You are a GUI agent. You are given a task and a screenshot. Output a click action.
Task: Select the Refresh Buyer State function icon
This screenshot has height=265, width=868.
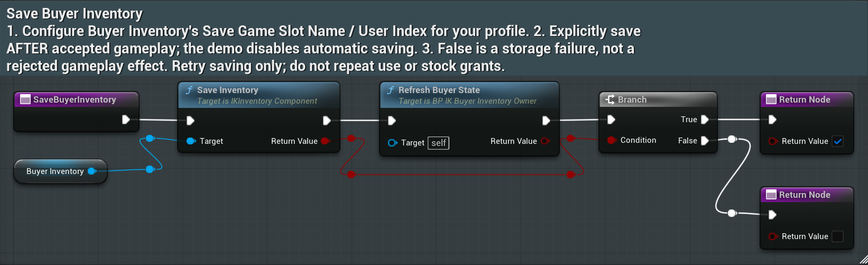[x=390, y=90]
